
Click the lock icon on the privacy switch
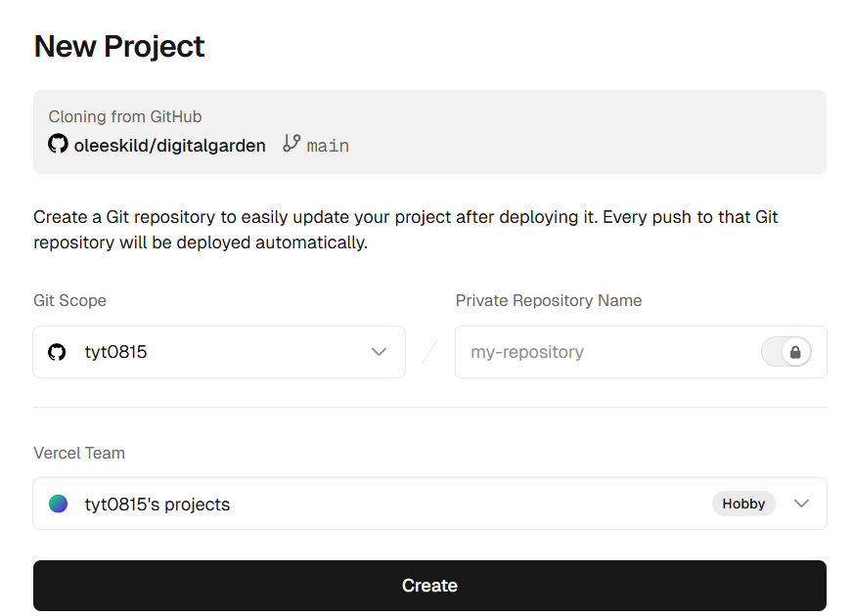point(795,352)
